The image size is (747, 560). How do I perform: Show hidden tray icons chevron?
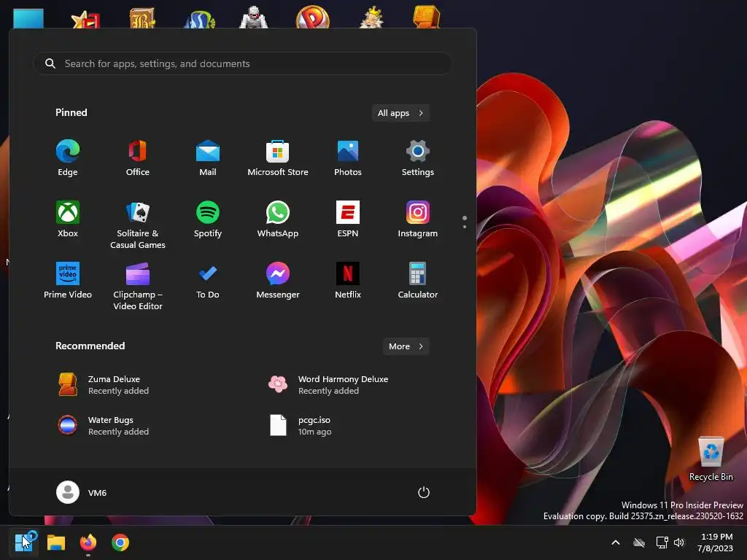(616, 542)
